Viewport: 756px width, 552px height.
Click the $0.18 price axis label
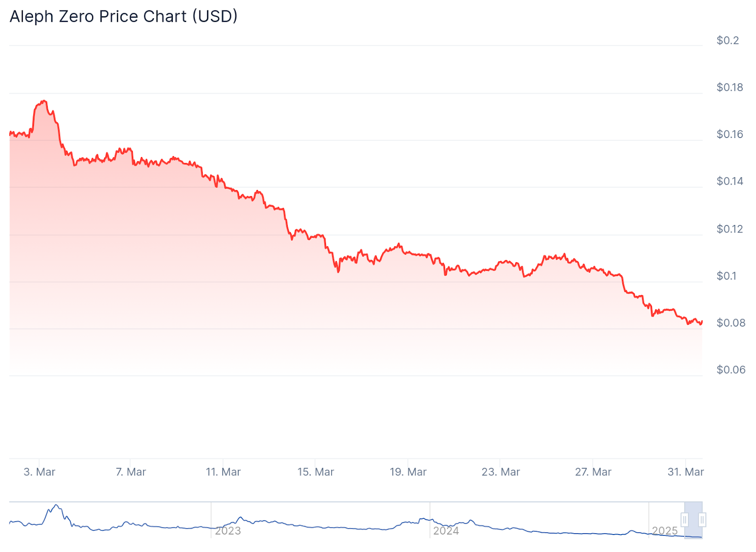point(730,87)
